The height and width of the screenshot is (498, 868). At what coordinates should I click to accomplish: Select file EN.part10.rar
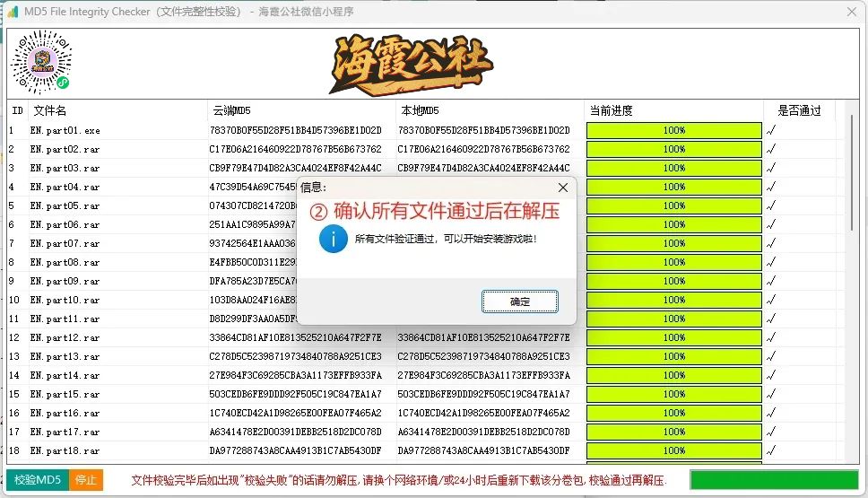pos(65,301)
